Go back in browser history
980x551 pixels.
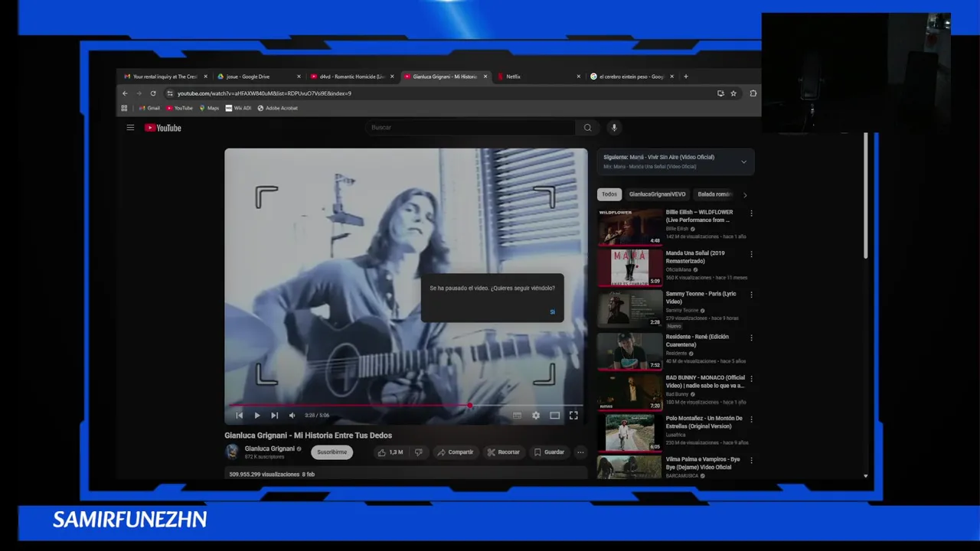click(125, 93)
